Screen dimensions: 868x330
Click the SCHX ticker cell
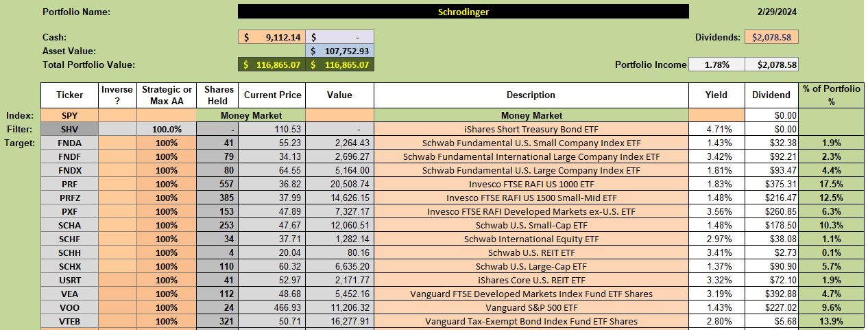pyautogui.click(x=69, y=266)
